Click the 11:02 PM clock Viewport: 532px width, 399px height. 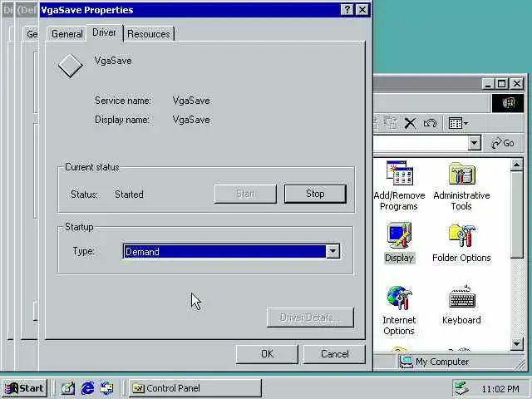pyautogui.click(x=500, y=389)
